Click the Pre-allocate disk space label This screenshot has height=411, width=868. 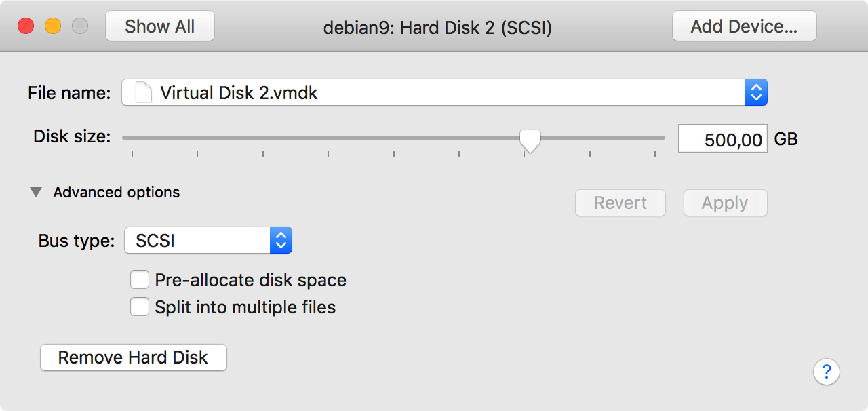[x=250, y=280]
